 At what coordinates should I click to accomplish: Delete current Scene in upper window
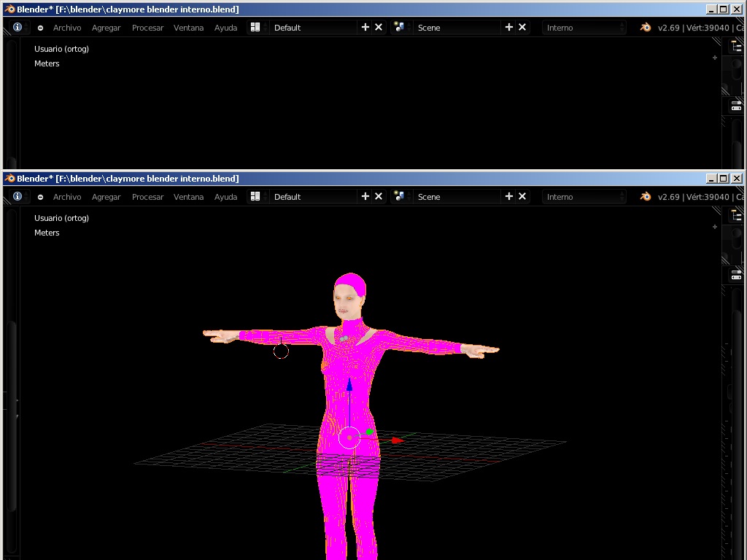pos(522,28)
